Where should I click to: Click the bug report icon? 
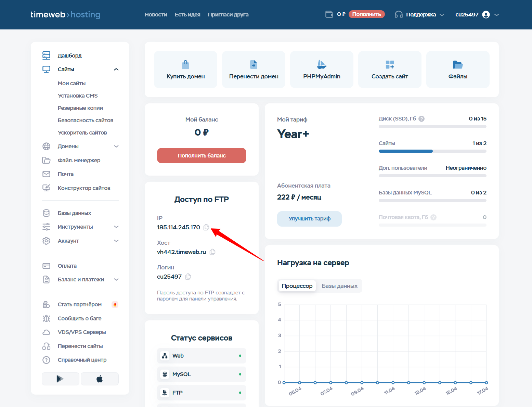click(46, 318)
